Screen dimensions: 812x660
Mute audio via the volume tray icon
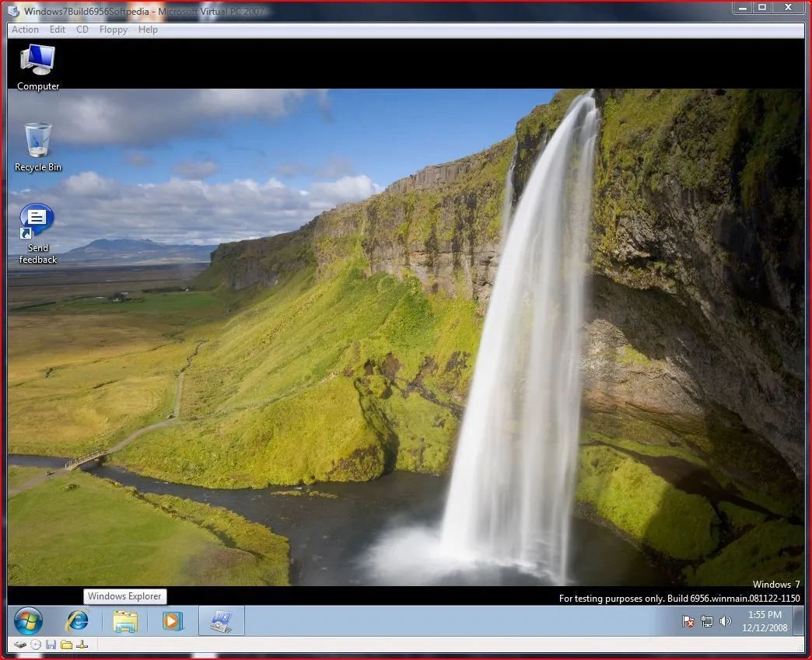click(x=726, y=622)
